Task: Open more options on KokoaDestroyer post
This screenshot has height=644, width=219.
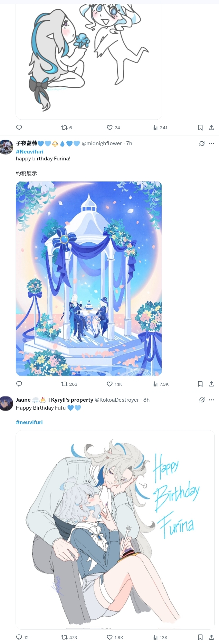Action: (211, 400)
